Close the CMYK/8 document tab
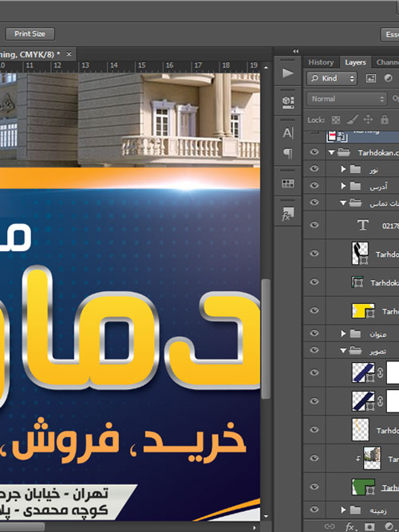This screenshot has height=532, width=399. pos(69,54)
